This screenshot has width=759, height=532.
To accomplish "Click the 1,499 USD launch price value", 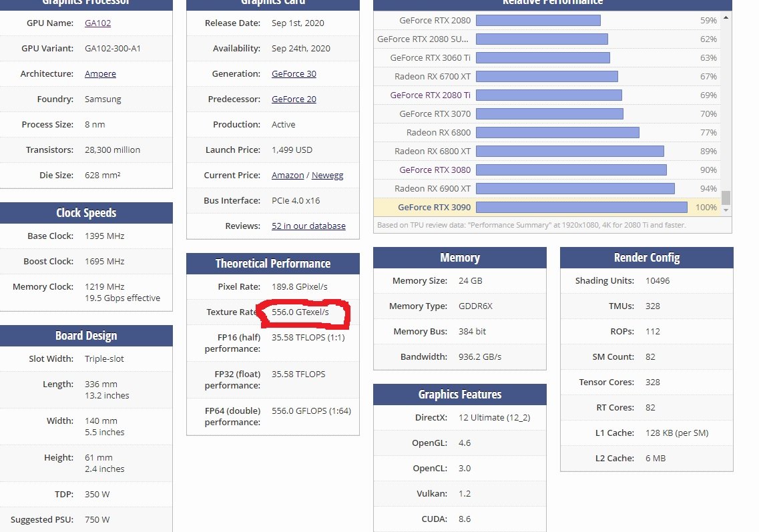I will [292, 150].
